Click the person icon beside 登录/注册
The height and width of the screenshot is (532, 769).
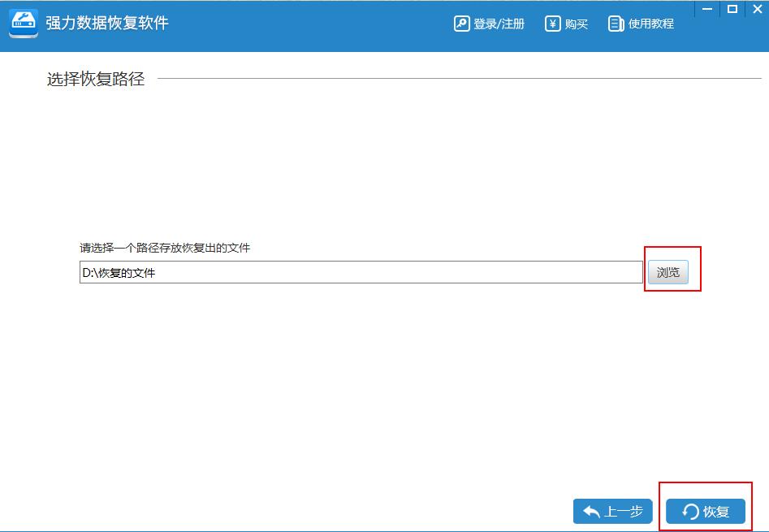460,24
